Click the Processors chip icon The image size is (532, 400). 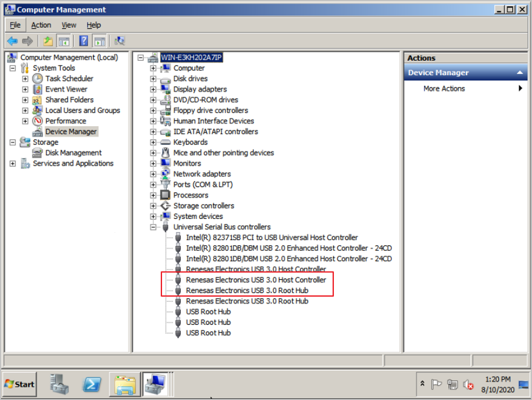(x=165, y=195)
